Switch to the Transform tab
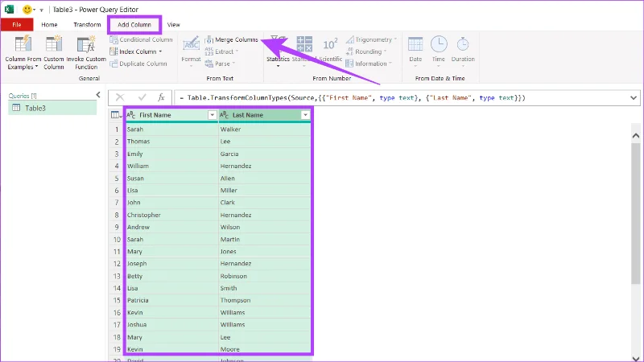This screenshot has width=644, height=362. pyautogui.click(x=87, y=25)
